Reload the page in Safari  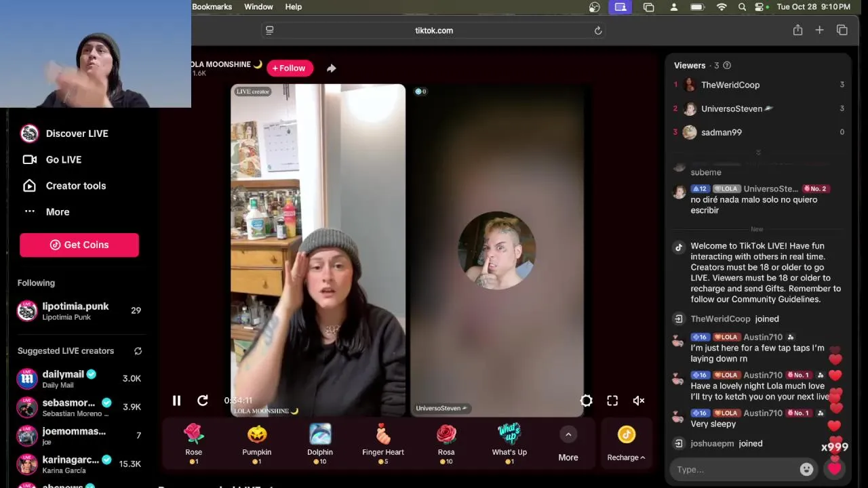point(598,30)
